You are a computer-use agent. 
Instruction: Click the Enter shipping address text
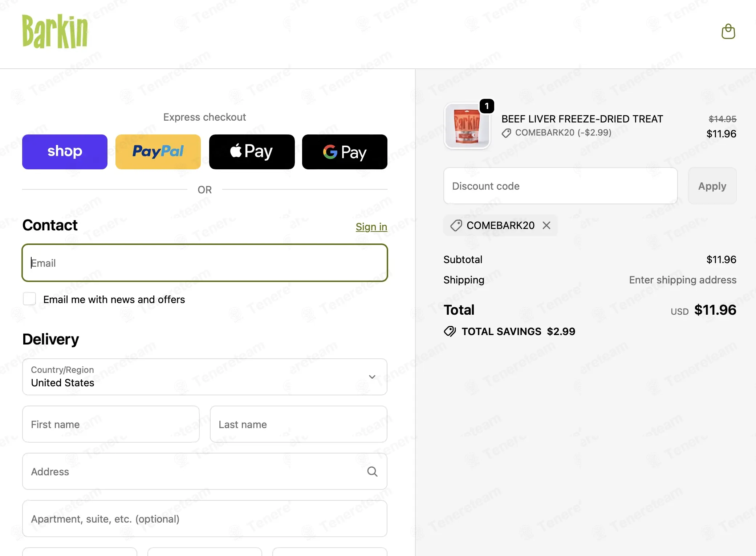[683, 280]
